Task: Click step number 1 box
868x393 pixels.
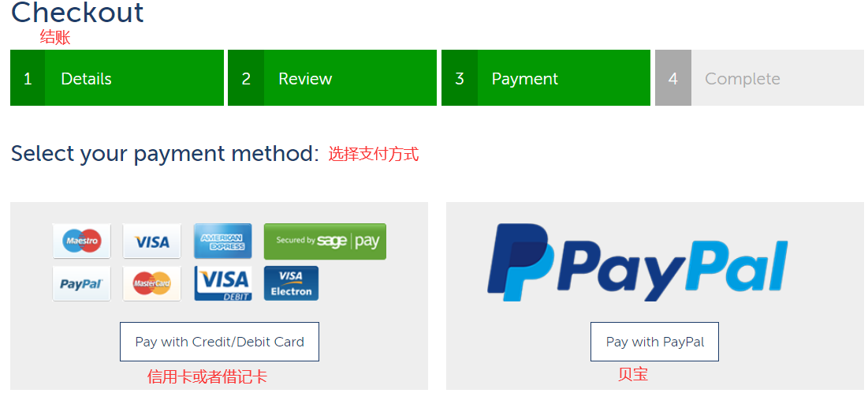Action: [x=28, y=77]
